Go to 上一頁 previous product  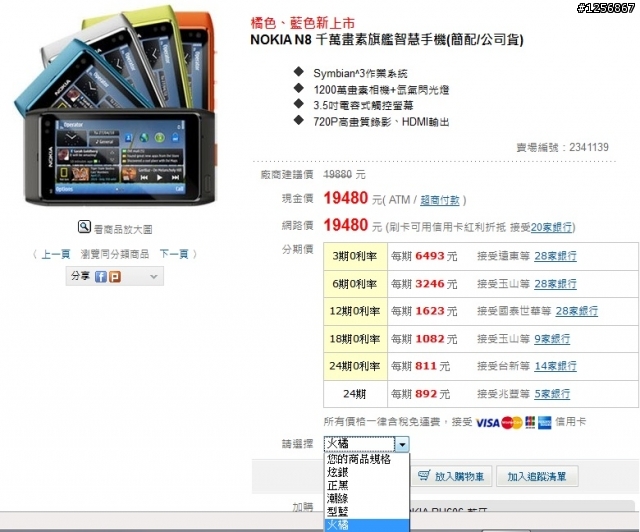(x=56, y=254)
